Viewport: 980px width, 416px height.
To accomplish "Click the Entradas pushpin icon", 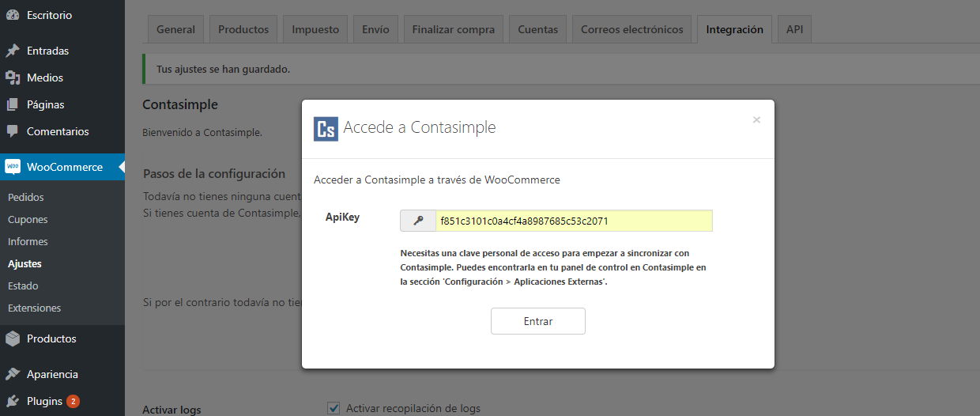I will [13, 51].
